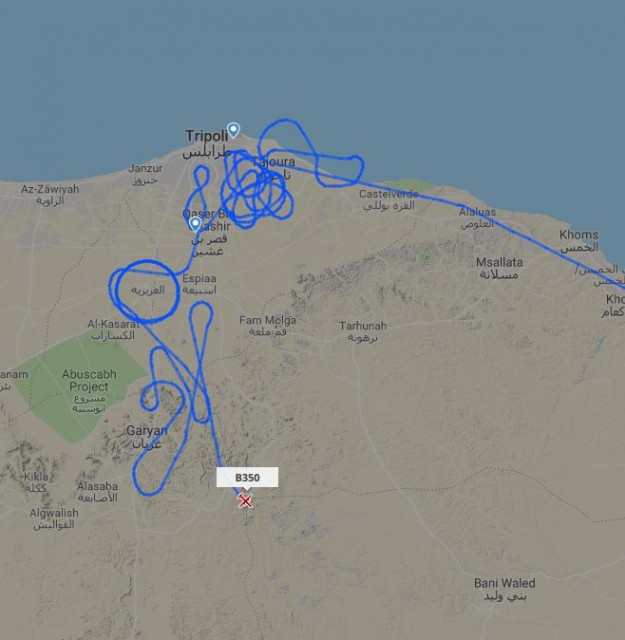Select the airport pin marker near Tripoli
Screen dimensions: 625x640
(233, 130)
